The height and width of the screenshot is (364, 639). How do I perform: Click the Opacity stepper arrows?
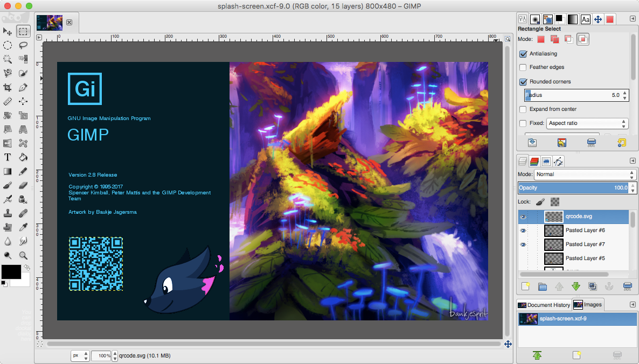(633, 188)
